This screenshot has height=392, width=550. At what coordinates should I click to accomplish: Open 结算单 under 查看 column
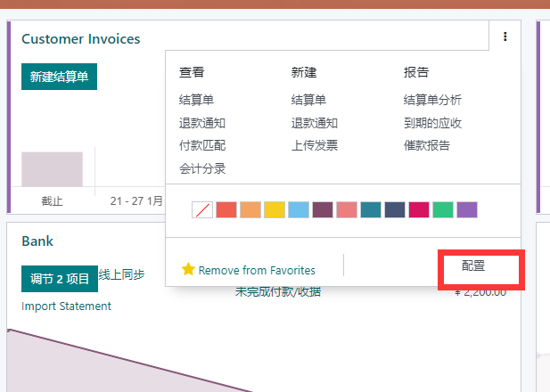point(196,100)
